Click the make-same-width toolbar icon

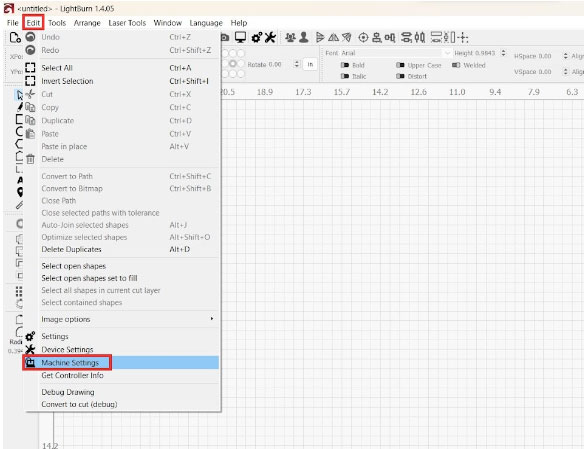pos(436,37)
